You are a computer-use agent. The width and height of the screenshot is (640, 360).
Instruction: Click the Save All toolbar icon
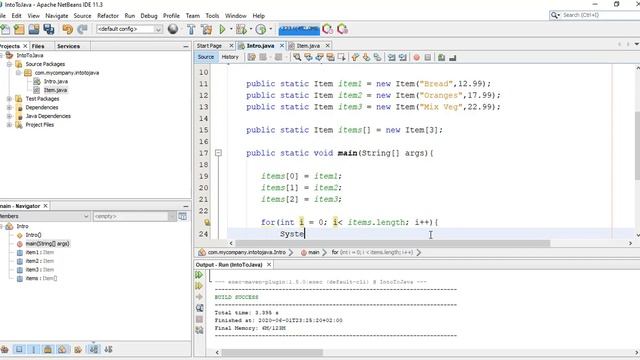(x=49, y=29)
